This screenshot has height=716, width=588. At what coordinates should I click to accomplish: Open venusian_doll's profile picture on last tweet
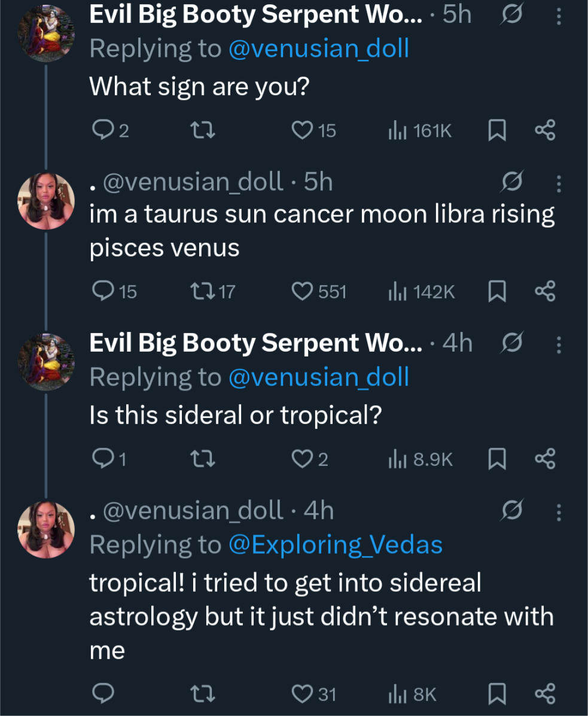(45, 529)
